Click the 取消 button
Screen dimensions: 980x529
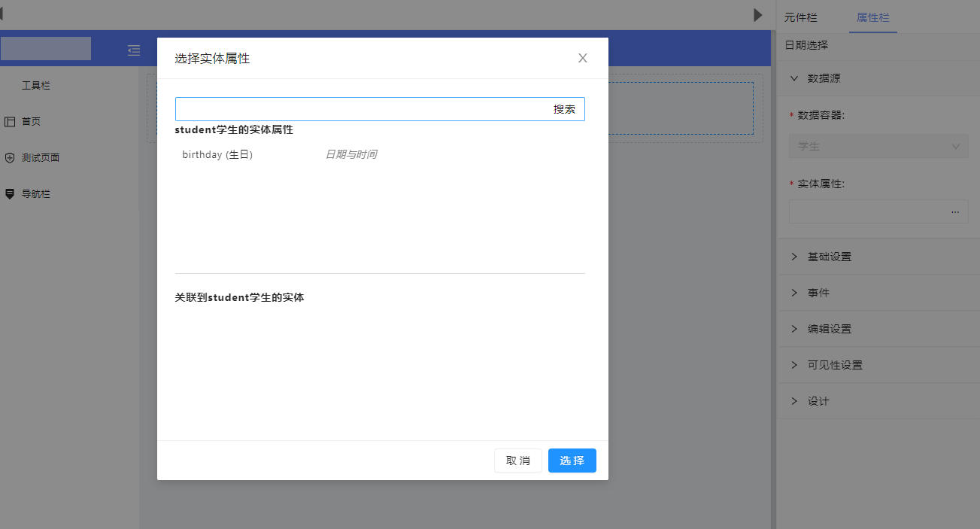click(x=517, y=461)
